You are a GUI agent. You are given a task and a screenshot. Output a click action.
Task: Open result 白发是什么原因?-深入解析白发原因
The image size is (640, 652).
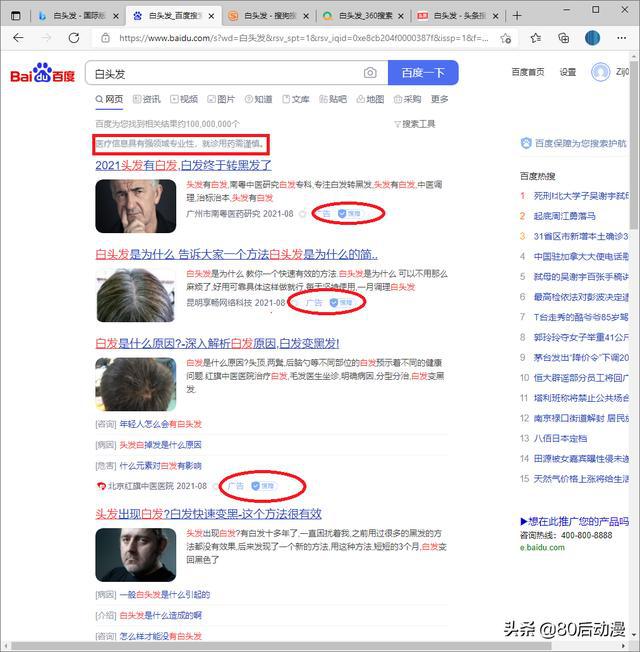(217, 343)
